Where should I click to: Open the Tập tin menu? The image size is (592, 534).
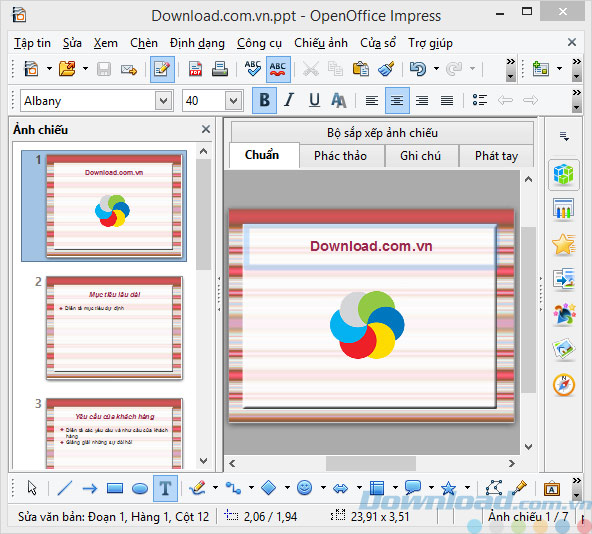click(32, 43)
